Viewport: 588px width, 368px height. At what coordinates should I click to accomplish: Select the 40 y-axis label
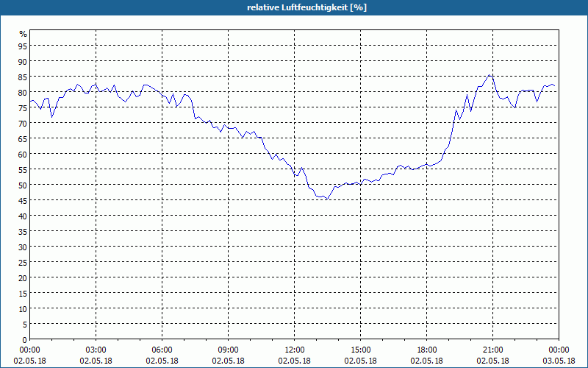click(23, 216)
